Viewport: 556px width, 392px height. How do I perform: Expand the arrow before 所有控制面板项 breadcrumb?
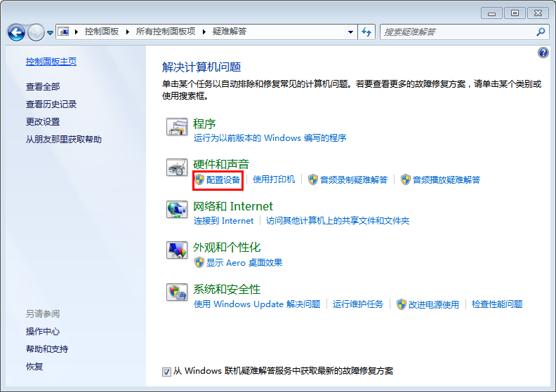128,32
